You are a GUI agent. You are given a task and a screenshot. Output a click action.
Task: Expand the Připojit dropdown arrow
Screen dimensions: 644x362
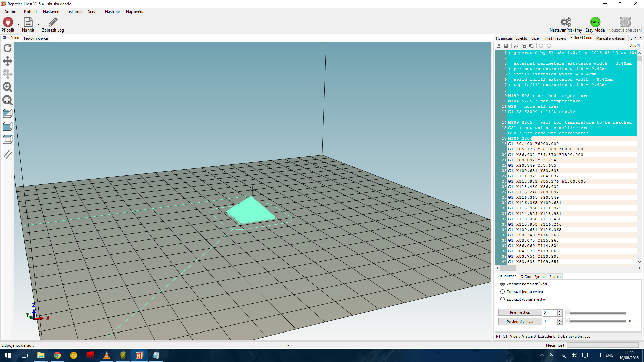pos(18,24)
